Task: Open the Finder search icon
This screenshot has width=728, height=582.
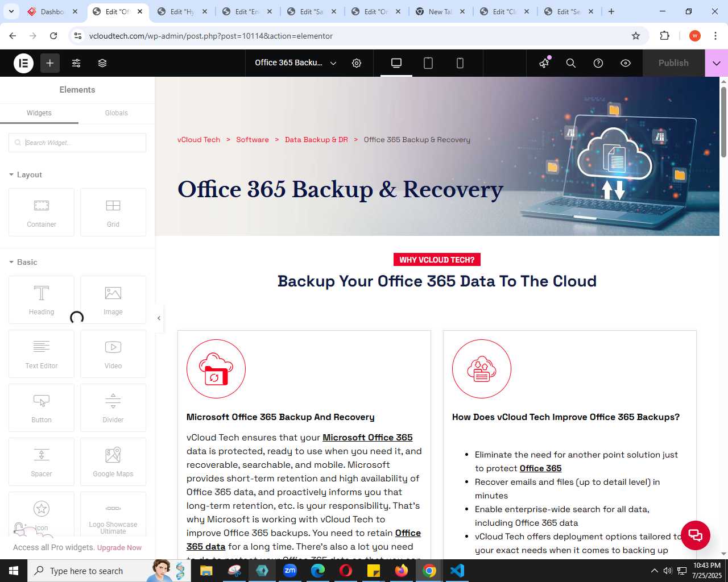Action: 571,63
